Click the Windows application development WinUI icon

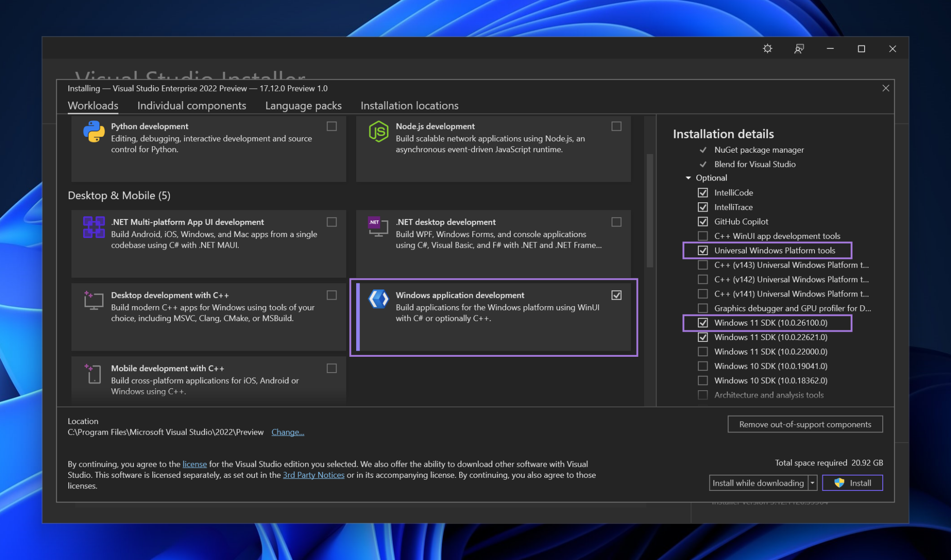(x=379, y=299)
